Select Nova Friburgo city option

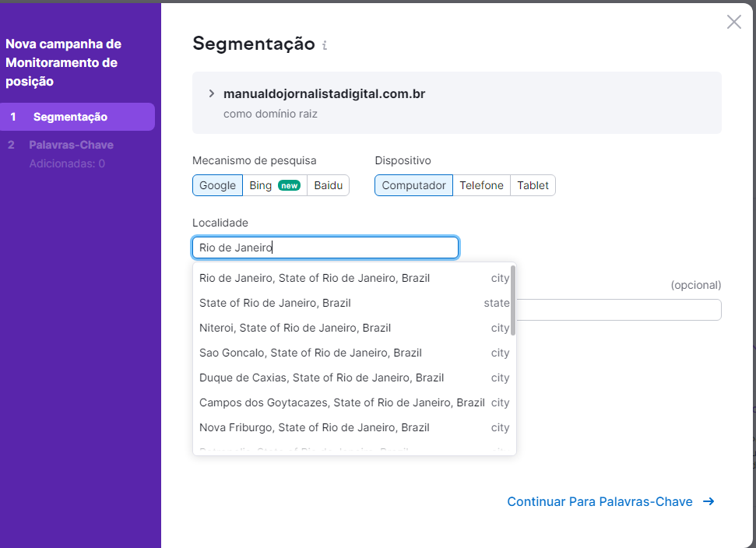(315, 427)
